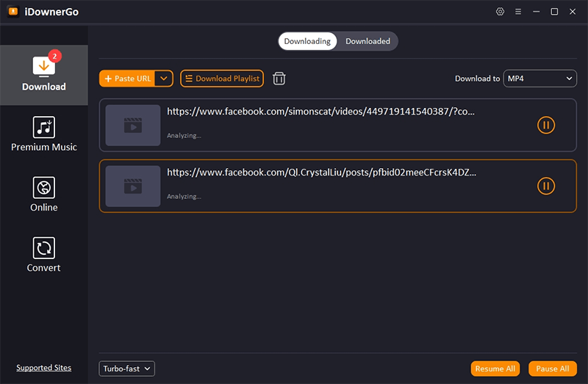Select the simonscat Facebook video URL text
This screenshot has height=384, width=588.
pos(320,112)
